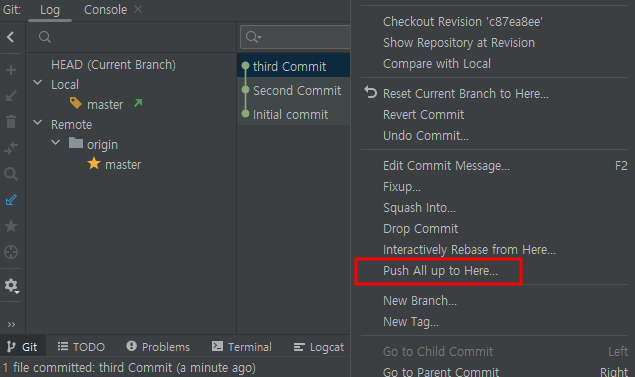
Task: Open the Problems tool window tab
Action: tap(158, 347)
